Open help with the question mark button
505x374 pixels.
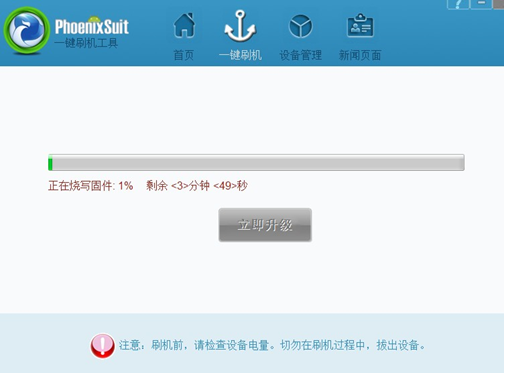pyautogui.click(x=458, y=4)
